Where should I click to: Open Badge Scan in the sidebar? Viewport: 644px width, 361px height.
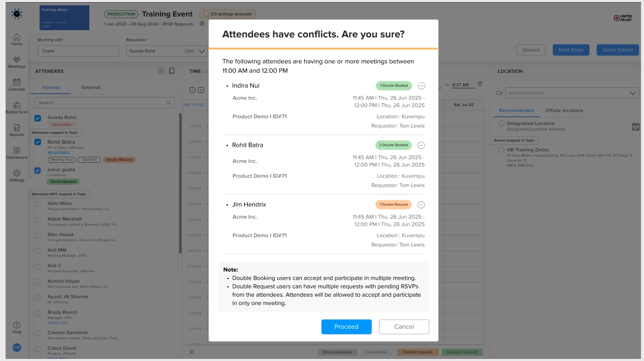(x=17, y=107)
